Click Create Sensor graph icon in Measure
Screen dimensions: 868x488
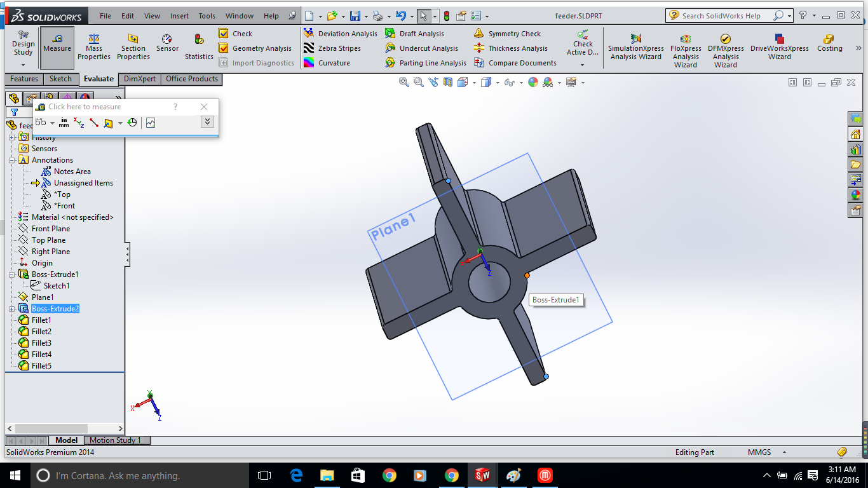tap(150, 123)
